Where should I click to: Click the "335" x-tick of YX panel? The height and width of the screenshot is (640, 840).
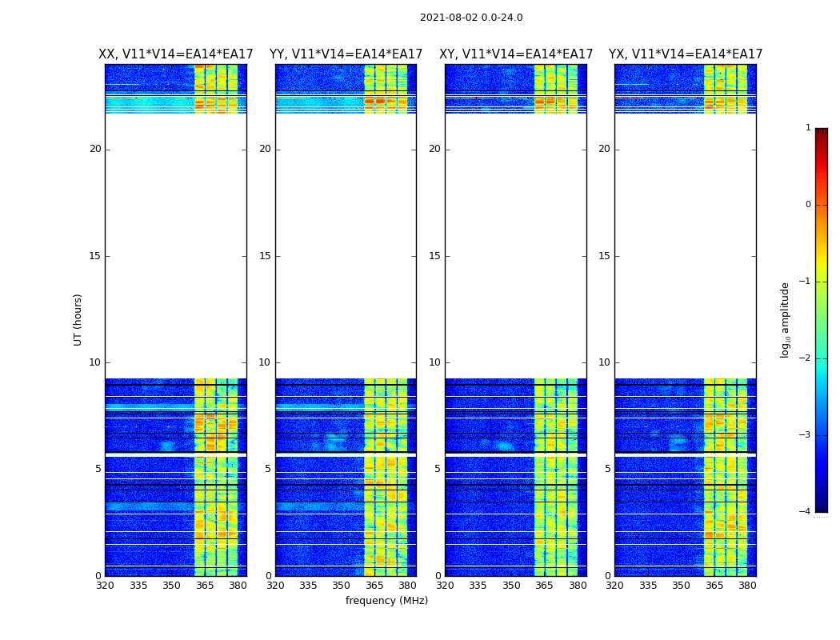648,586
